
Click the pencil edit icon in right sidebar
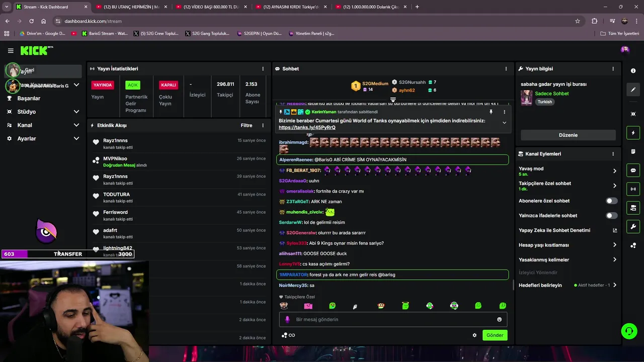coord(633,89)
